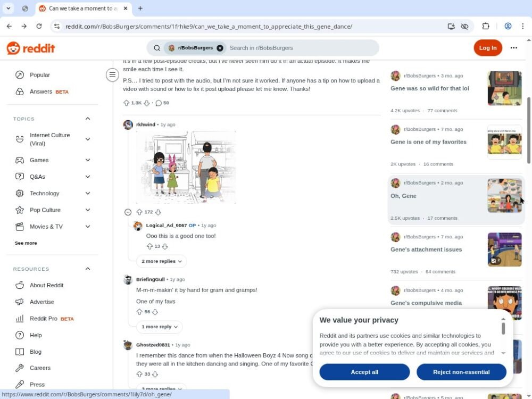The height and width of the screenshot is (399, 532).
Task: Expand the Games topic
Action: click(88, 160)
